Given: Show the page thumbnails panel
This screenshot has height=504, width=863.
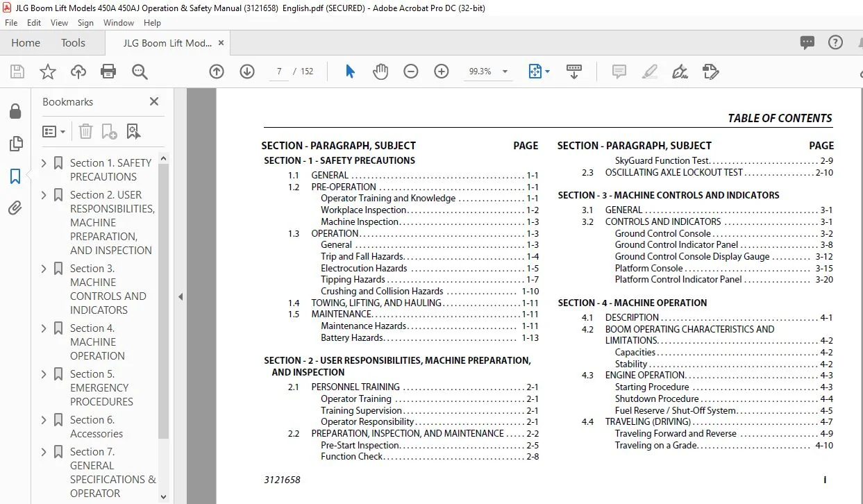Looking at the screenshot, I should pyautogui.click(x=15, y=144).
